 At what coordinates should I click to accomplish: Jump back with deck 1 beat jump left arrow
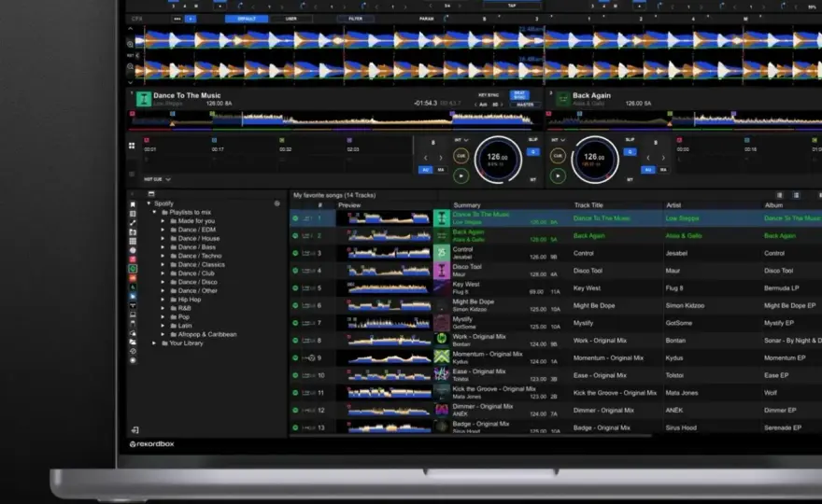tap(426, 158)
